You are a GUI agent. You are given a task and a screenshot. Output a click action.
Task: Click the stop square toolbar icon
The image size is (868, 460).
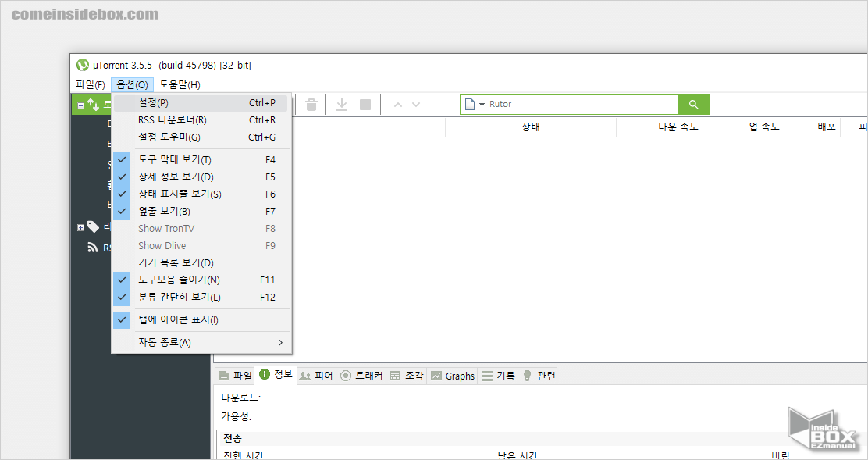tap(365, 104)
